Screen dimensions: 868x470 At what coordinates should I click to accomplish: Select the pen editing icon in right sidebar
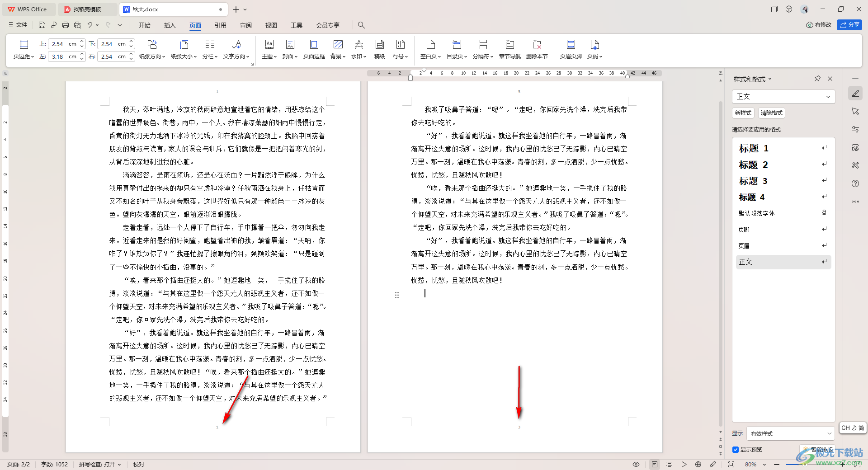coord(855,93)
